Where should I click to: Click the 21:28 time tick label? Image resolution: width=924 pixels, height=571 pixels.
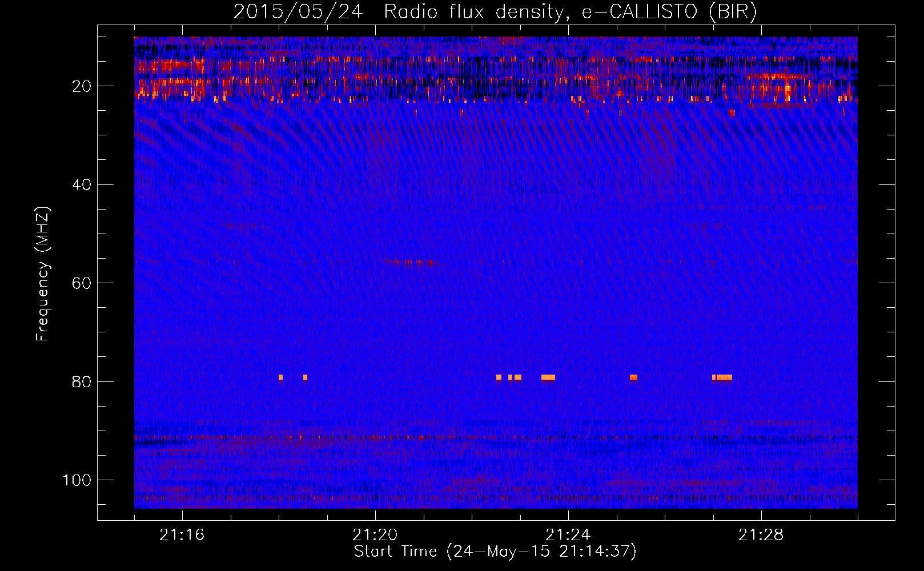pyautogui.click(x=761, y=535)
